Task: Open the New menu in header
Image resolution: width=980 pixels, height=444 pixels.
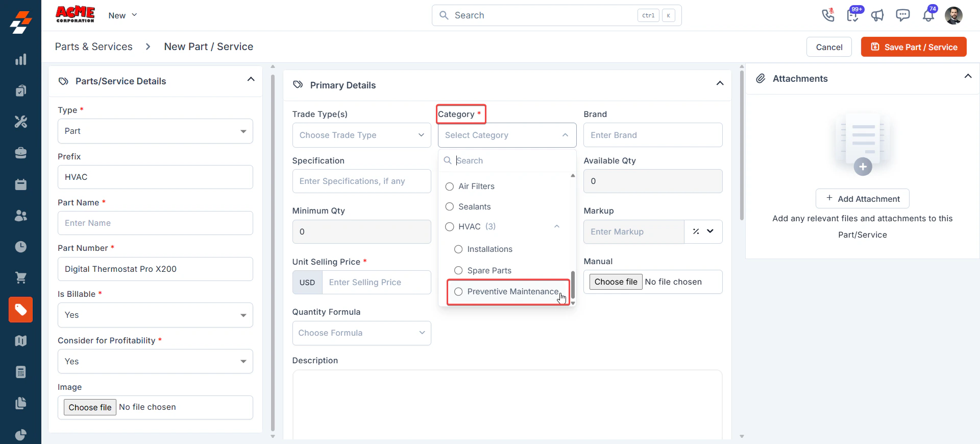Action: (x=122, y=15)
